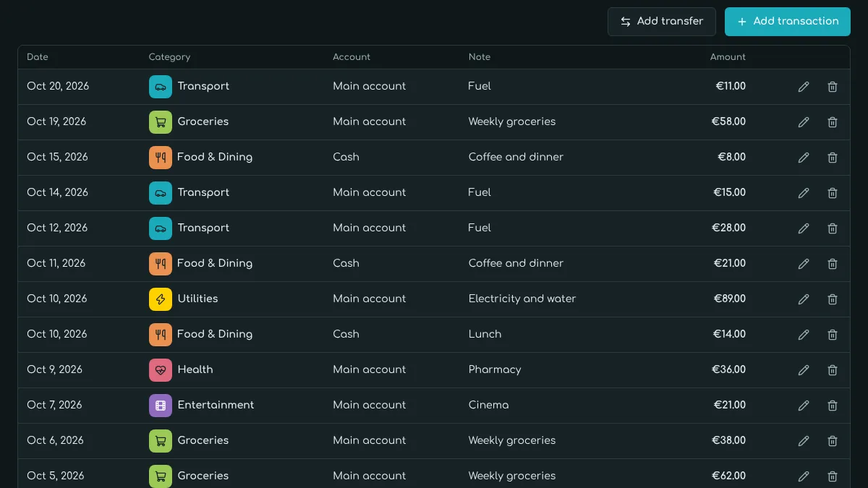
Task: Delete the Lunch transaction
Action: [833, 335]
